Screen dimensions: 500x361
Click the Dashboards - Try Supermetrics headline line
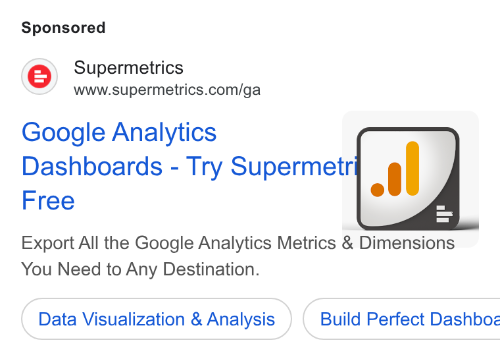[x=189, y=166]
